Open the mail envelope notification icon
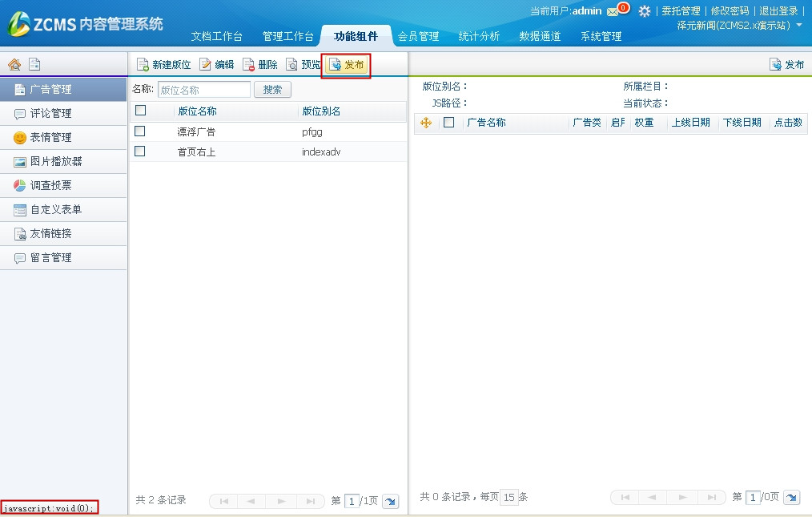This screenshot has width=812, height=517. click(613, 11)
